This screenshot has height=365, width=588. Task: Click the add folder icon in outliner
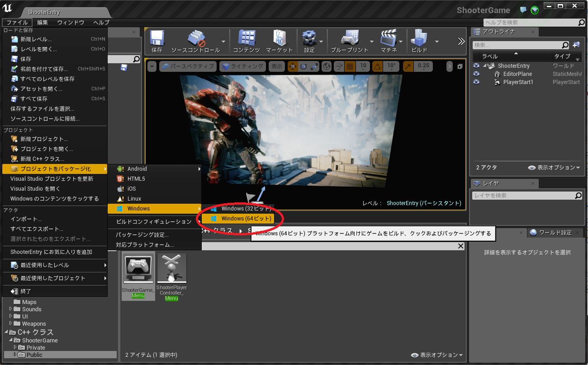click(576, 45)
